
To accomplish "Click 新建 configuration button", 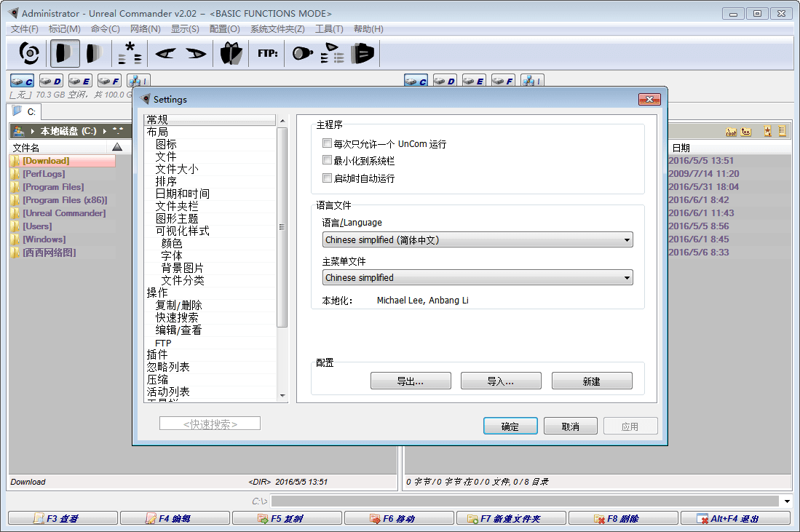I will [592, 381].
